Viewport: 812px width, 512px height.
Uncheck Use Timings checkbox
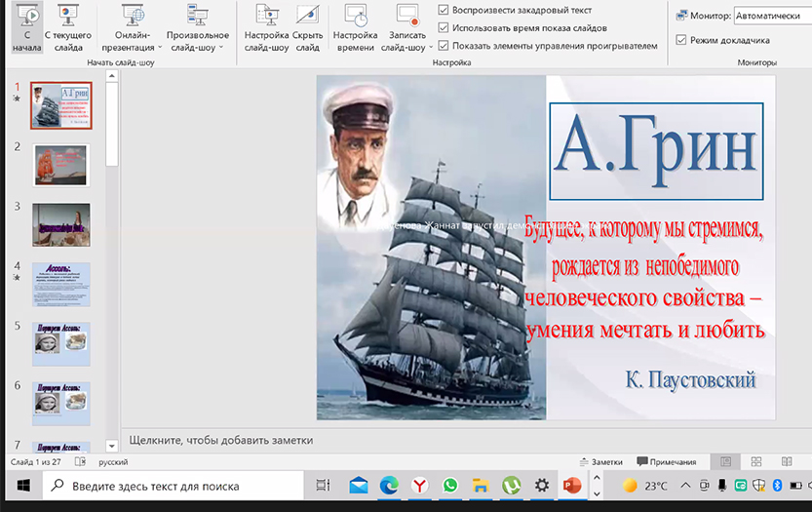[445, 28]
